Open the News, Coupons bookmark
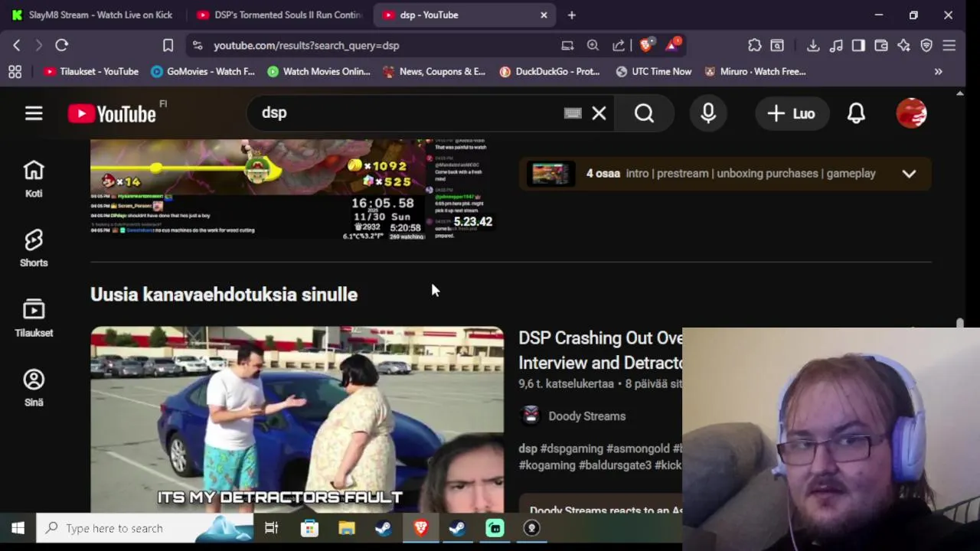The width and height of the screenshot is (980, 551). pyautogui.click(x=434, y=71)
